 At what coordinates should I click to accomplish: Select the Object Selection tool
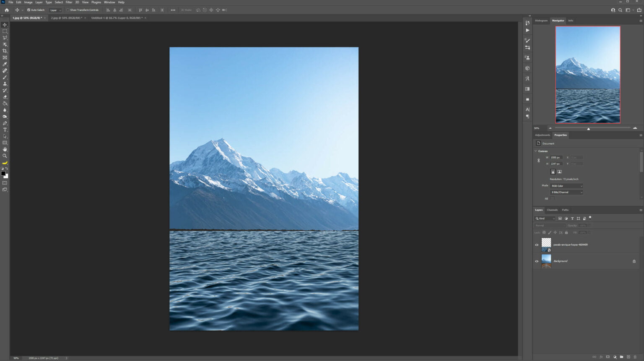coord(5,44)
